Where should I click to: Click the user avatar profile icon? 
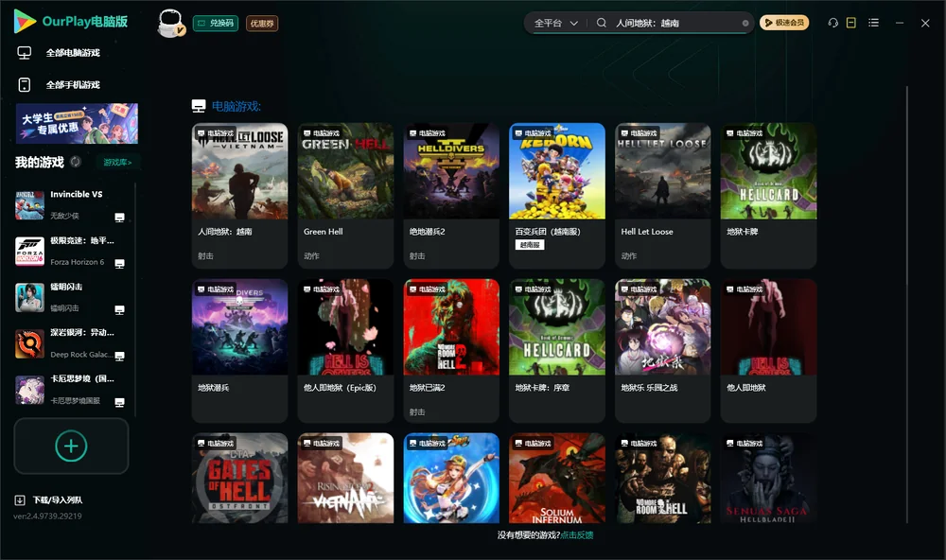click(x=170, y=23)
